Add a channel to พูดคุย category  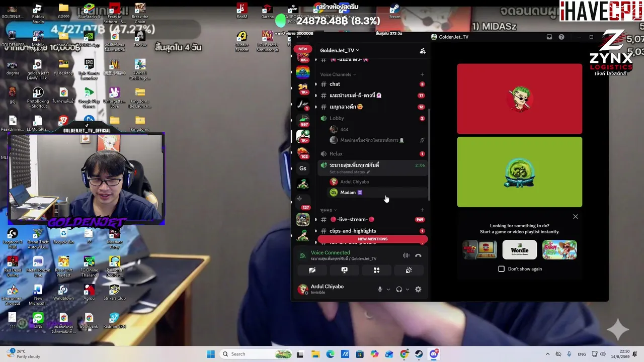click(x=422, y=210)
